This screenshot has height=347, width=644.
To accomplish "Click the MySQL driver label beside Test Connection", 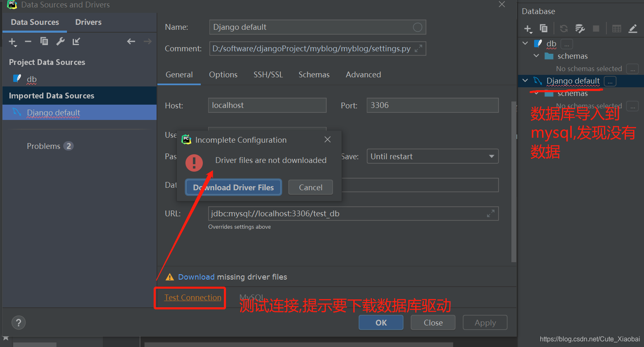I will click(x=252, y=297).
